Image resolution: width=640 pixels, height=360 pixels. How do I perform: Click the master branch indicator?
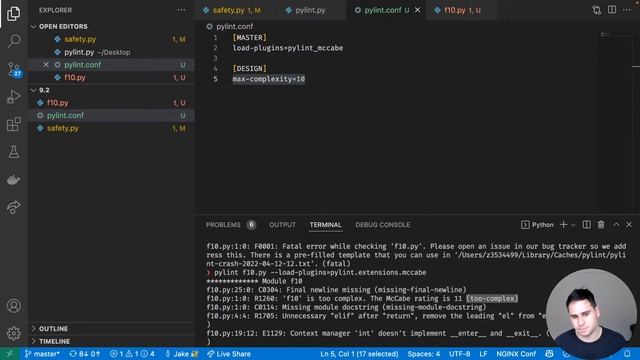point(42,354)
